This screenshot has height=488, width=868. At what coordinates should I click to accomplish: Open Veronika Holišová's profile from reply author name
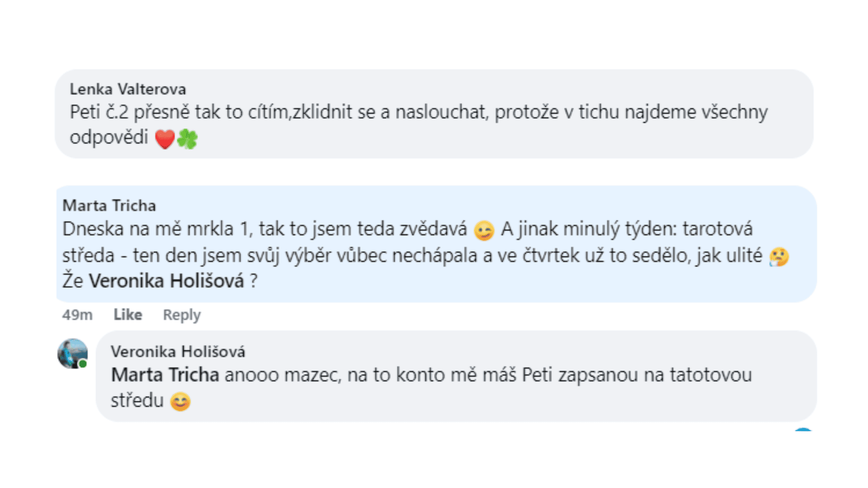[178, 352]
